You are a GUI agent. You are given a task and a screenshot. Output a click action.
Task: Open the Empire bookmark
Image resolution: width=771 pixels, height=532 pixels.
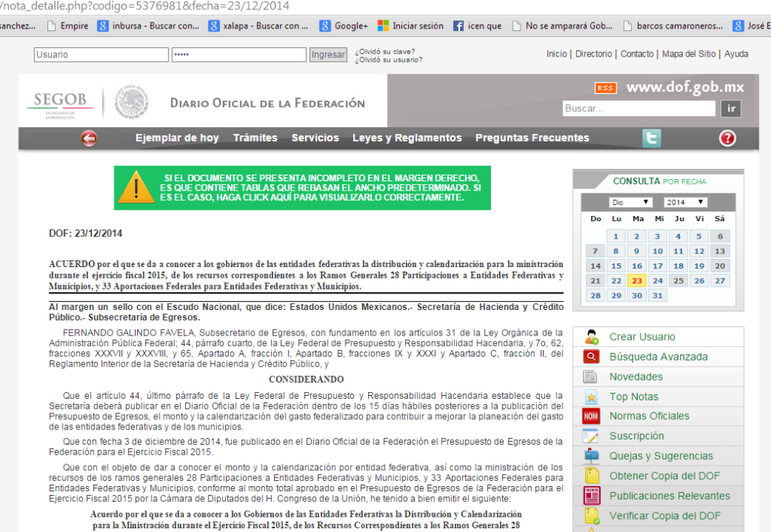[68, 26]
